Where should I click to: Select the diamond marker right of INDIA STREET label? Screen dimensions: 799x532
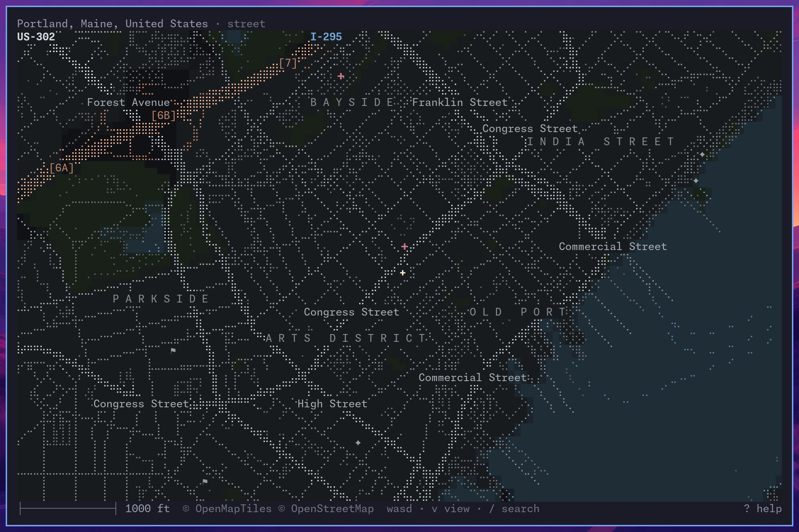[702, 154]
